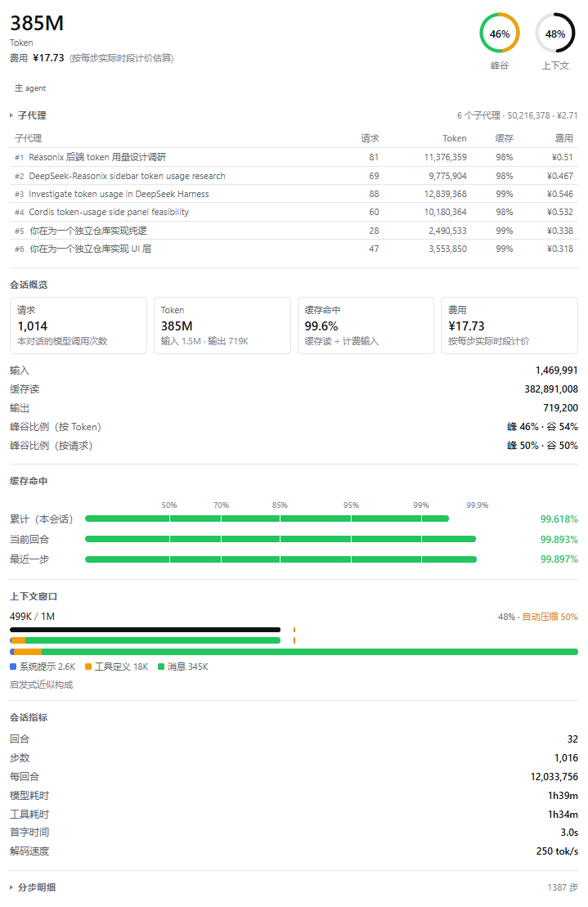
Task: Click the 解码速度 value 250 tok/s
Action: click(x=557, y=851)
